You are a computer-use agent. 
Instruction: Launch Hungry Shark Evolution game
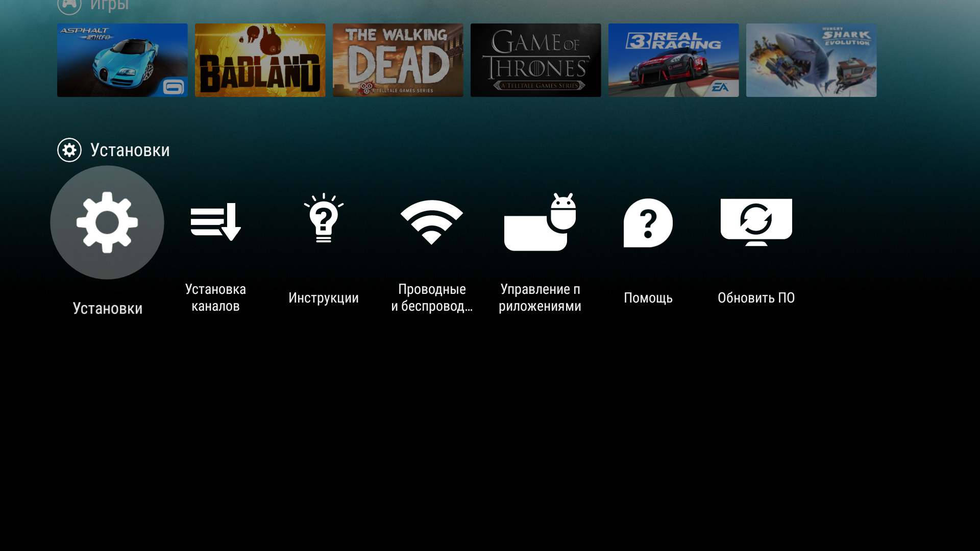click(811, 60)
